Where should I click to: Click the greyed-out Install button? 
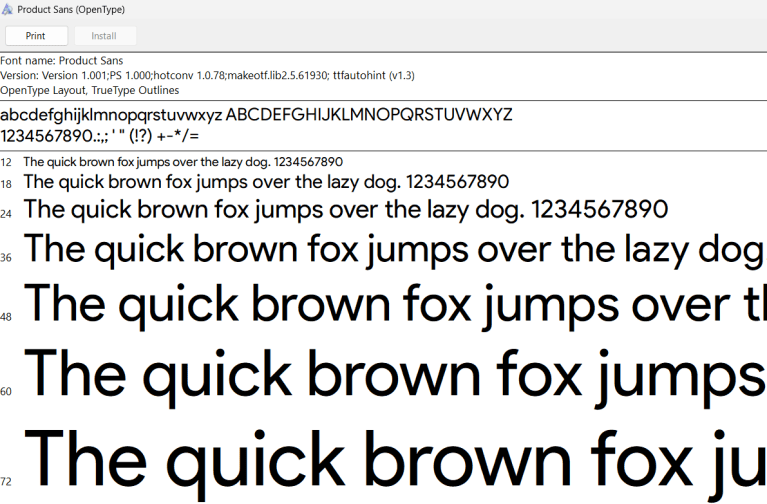[x=104, y=36]
